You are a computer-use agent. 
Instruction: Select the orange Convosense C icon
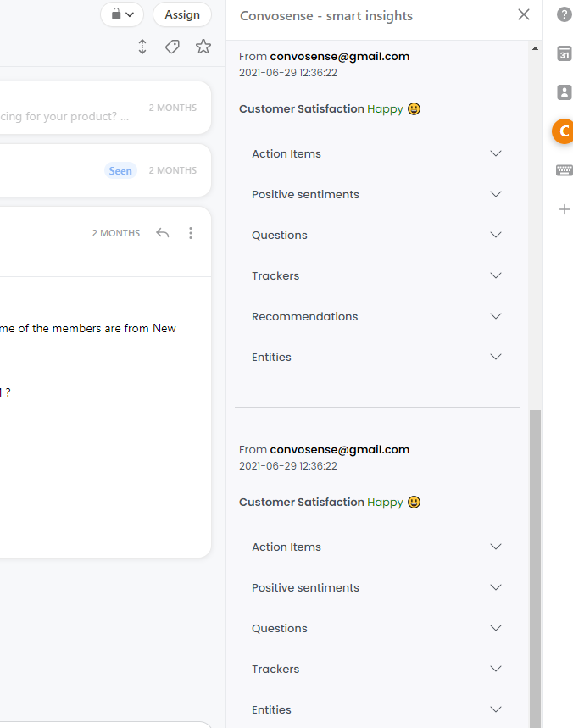pyautogui.click(x=563, y=131)
